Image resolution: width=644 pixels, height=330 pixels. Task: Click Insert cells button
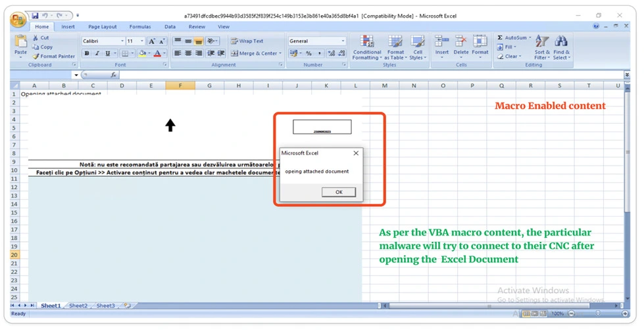pos(442,47)
